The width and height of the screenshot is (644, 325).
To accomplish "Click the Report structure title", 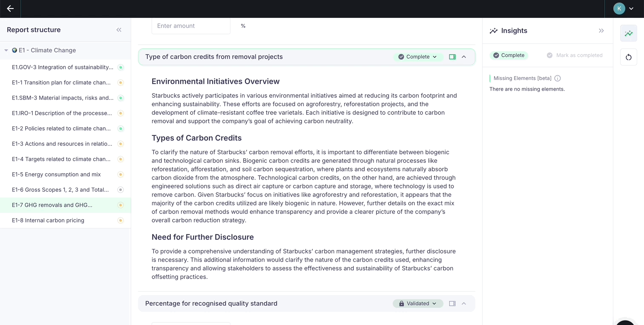I will coord(34,30).
